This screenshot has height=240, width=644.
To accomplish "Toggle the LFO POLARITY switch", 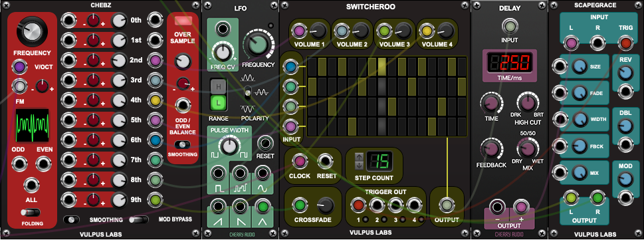I will click(248, 92).
